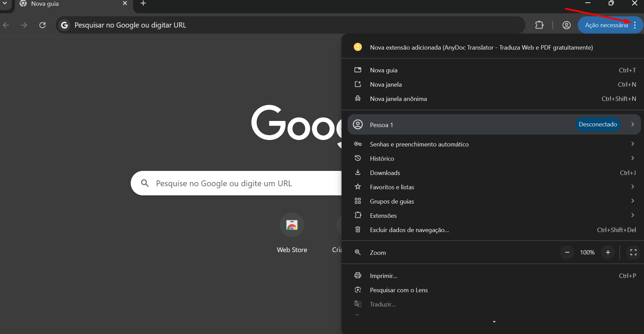The width and height of the screenshot is (644, 334).
Task: Click the key icon beside Senhas
Action: pyautogui.click(x=358, y=144)
